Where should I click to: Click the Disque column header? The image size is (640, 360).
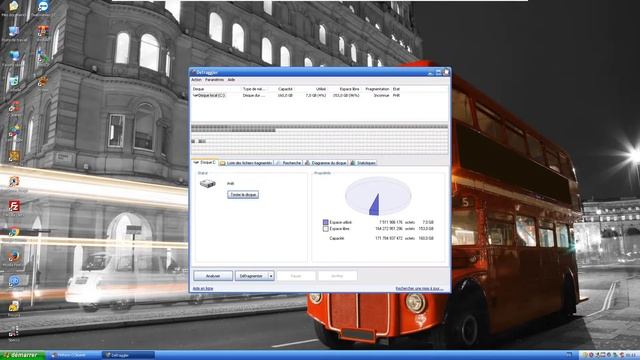coord(198,89)
